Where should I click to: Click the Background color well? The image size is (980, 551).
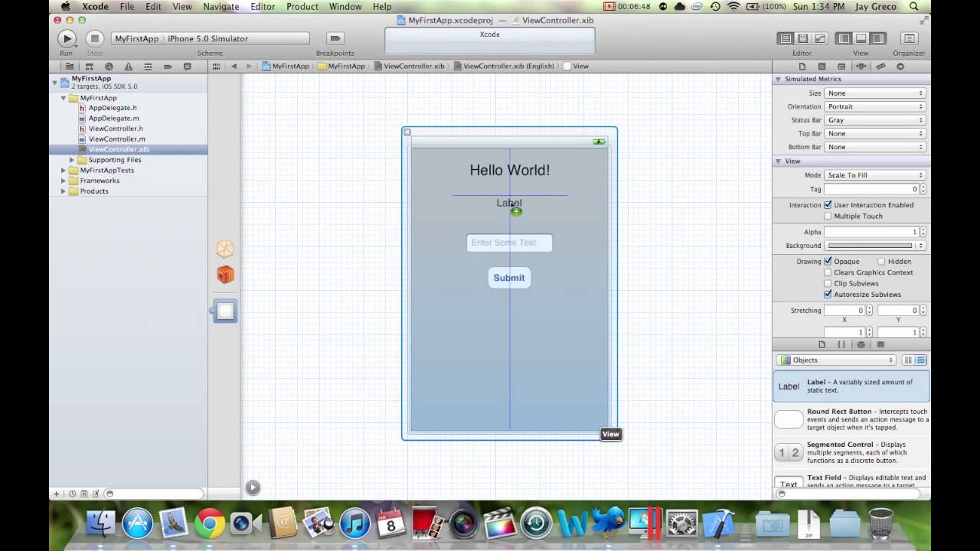[x=870, y=246]
